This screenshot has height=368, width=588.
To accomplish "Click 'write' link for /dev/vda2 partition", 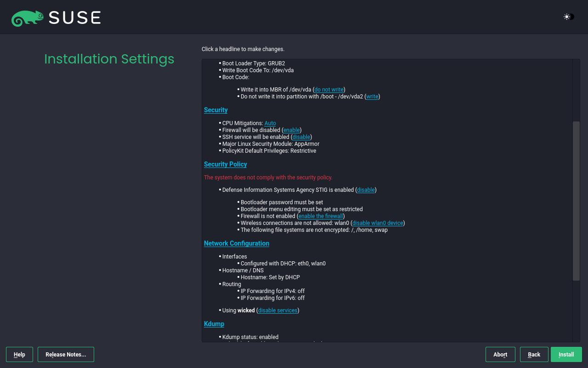I will [x=372, y=97].
